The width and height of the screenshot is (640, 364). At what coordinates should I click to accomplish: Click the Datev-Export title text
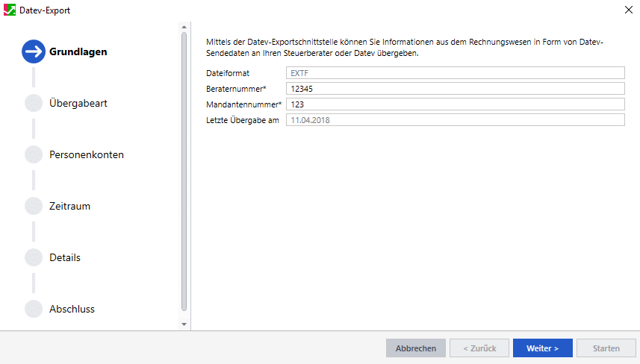pos(45,10)
